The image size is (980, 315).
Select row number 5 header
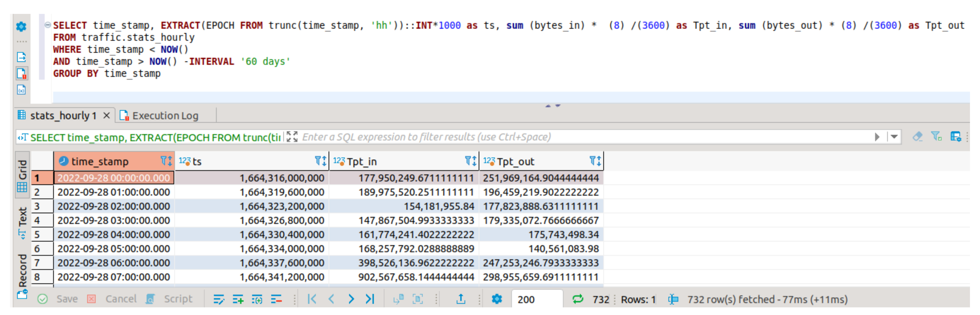click(x=42, y=234)
